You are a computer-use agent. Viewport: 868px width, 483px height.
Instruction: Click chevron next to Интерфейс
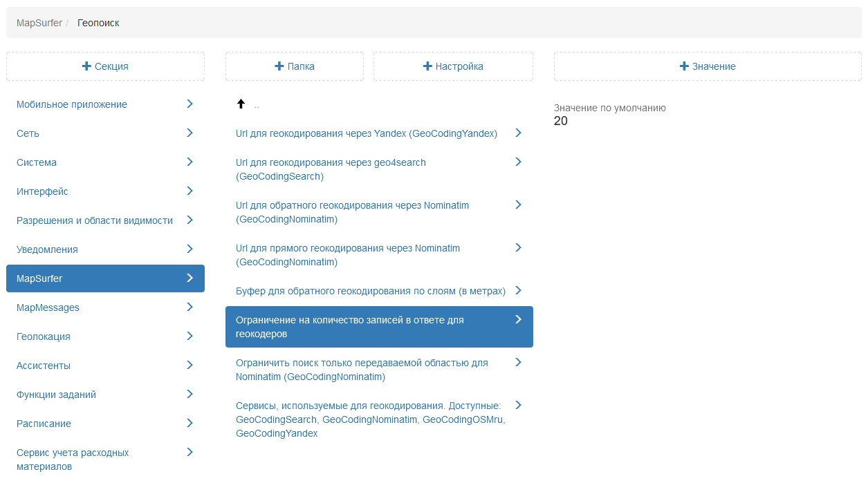[190, 191]
